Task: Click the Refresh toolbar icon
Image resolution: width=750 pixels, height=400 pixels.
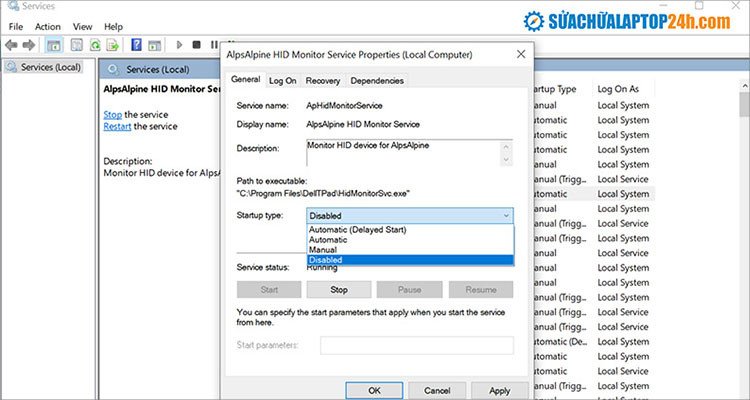Action: 95,45
